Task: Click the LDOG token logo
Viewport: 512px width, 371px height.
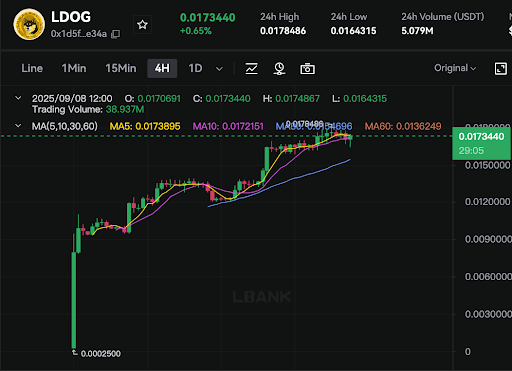Action: tap(29, 24)
